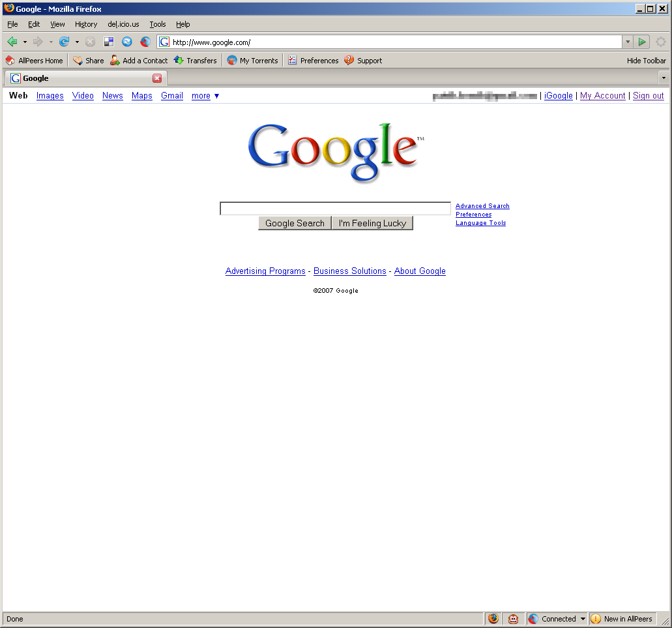Open the About Google link
The height and width of the screenshot is (628, 672).
(420, 271)
